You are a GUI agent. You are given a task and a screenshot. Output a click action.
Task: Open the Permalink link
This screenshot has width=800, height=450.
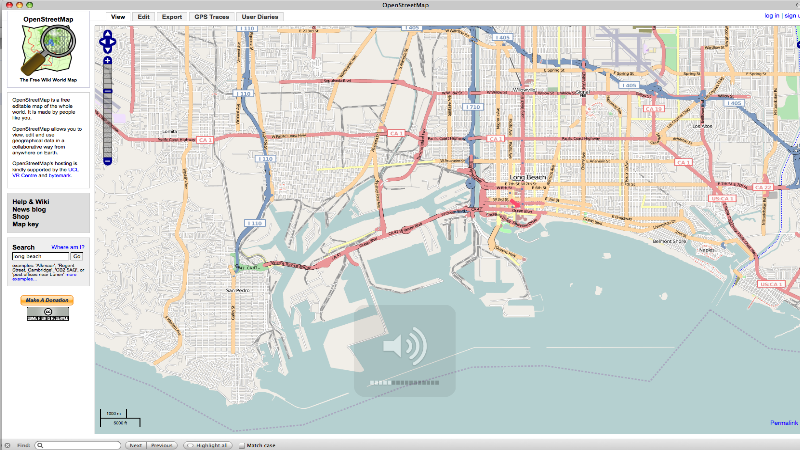[x=783, y=423]
